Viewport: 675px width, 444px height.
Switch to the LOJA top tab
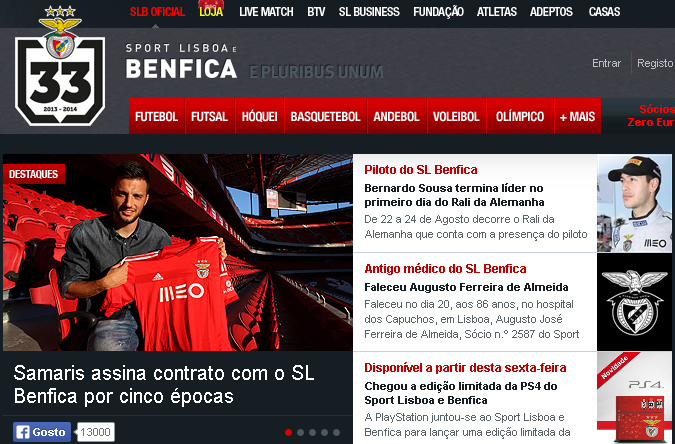click(x=211, y=12)
